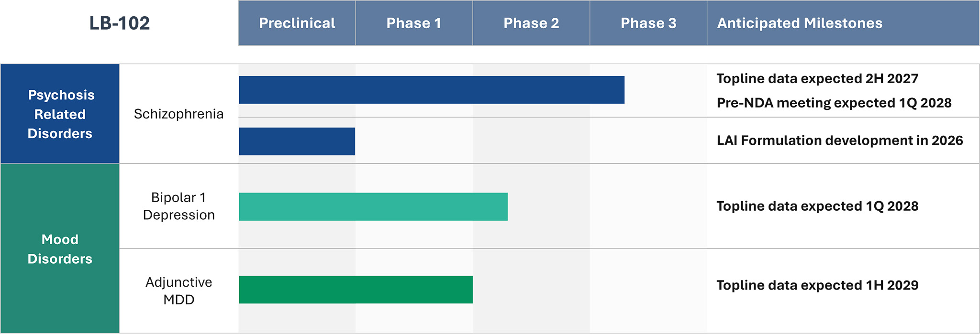Click the Schizophrenia Phase 3 progress bar

432,90
